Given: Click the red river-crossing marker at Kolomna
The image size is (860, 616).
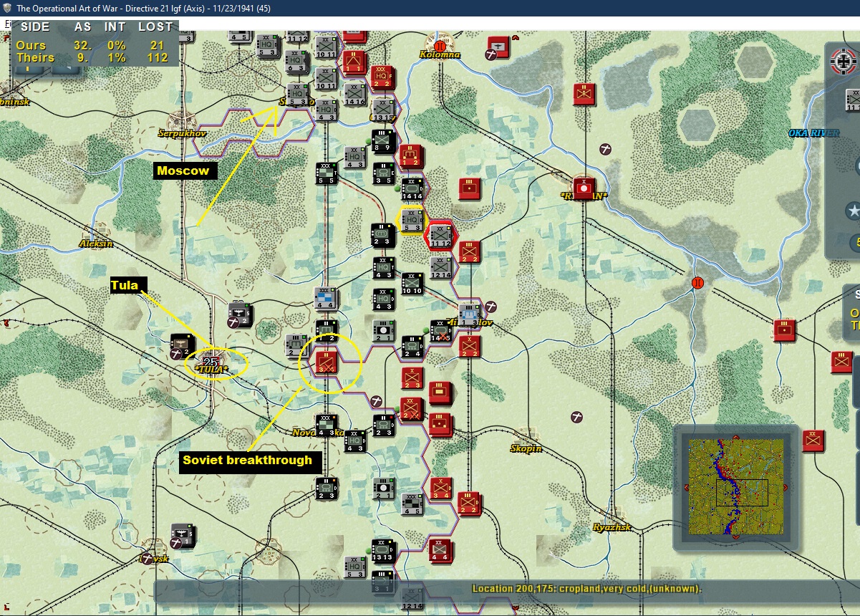Looking at the screenshot, I should click(x=440, y=47).
